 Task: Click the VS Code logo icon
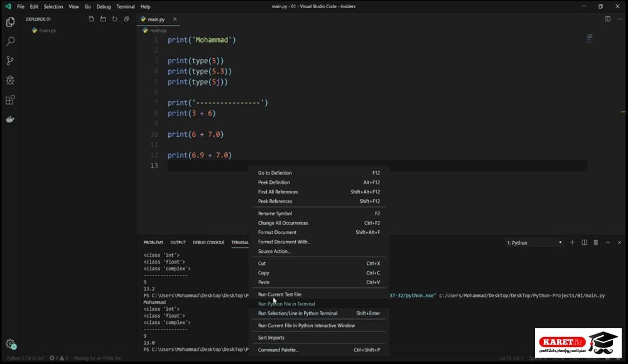(8, 6)
